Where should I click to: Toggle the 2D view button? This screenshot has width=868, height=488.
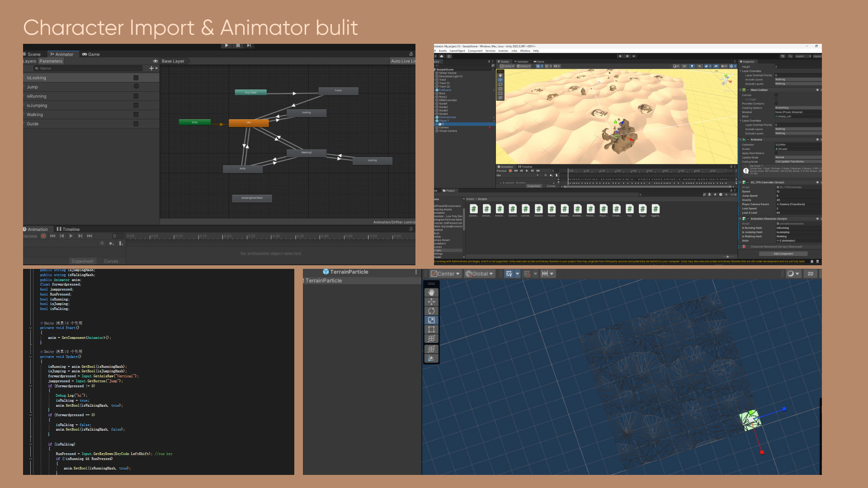[810, 274]
